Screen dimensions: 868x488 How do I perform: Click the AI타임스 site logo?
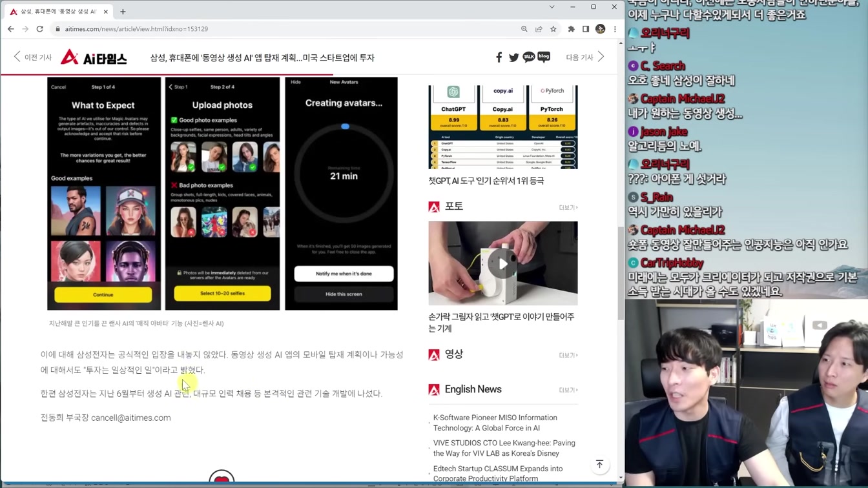pyautogui.click(x=94, y=57)
